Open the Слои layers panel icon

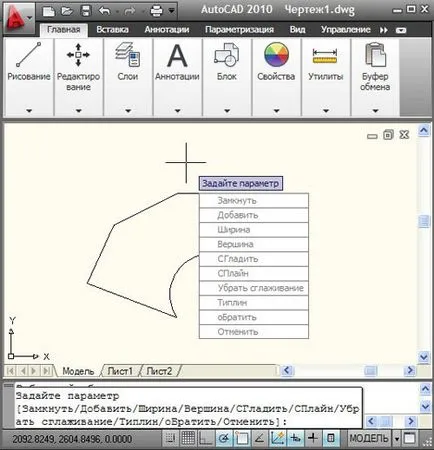click(128, 54)
